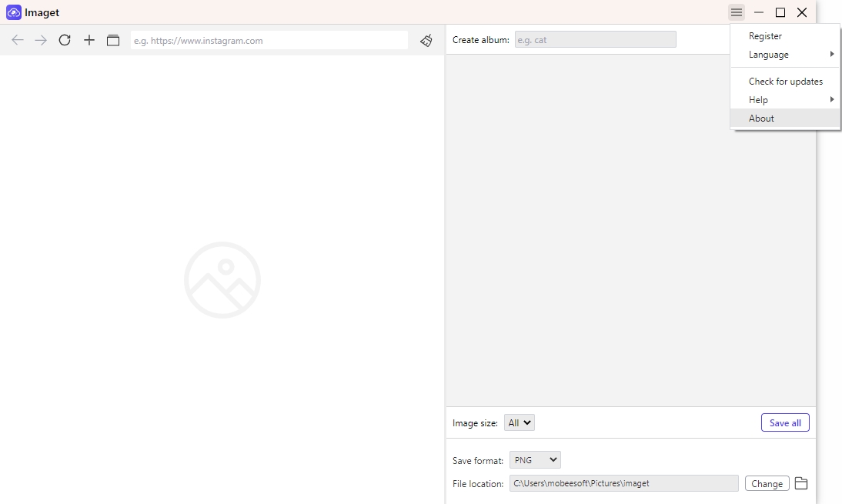The image size is (842, 504).
Task: Open the Save format PNG dropdown
Action: point(535,460)
